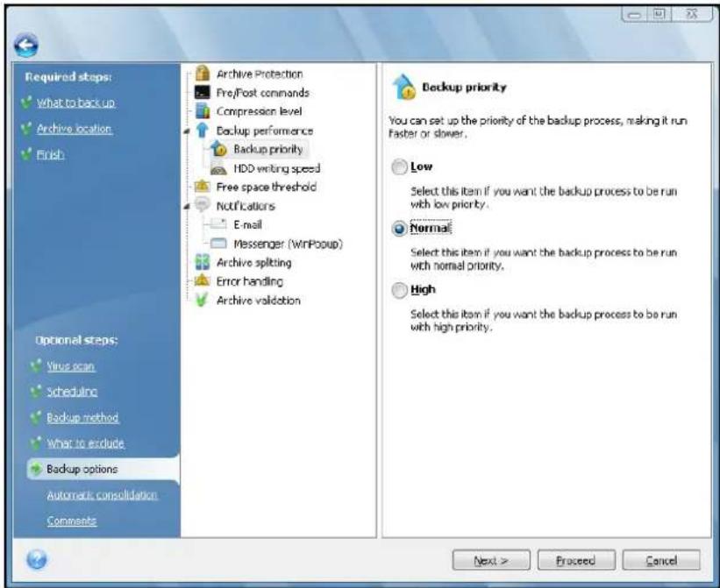720x588 pixels.
Task: Click the Proceed button
Action: point(576,560)
